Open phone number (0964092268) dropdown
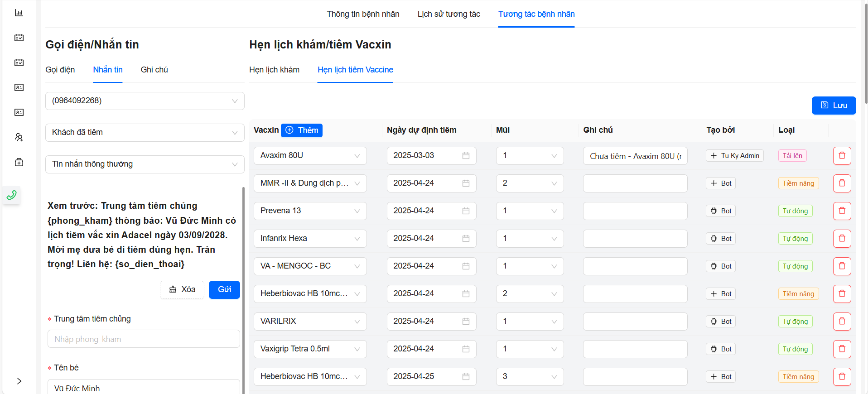The height and width of the screenshot is (394, 868). [x=145, y=101]
